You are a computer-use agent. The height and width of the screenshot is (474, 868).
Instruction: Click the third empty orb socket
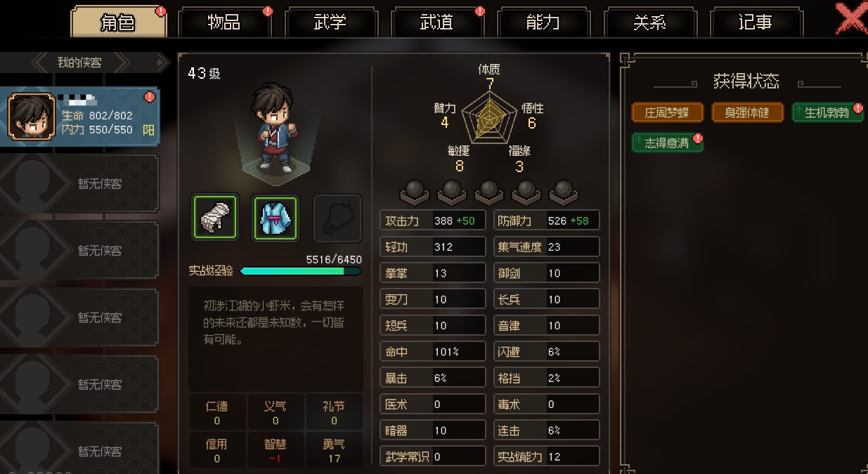[x=489, y=191]
